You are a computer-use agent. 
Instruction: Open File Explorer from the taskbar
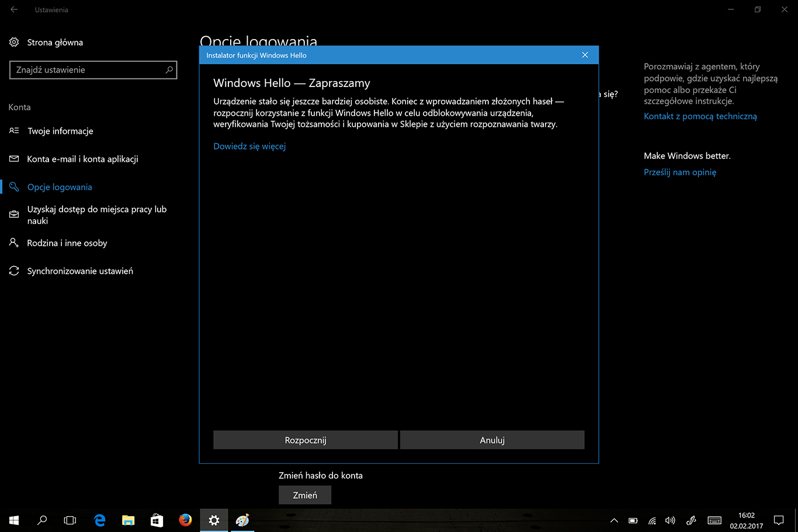pyautogui.click(x=128, y=520)
